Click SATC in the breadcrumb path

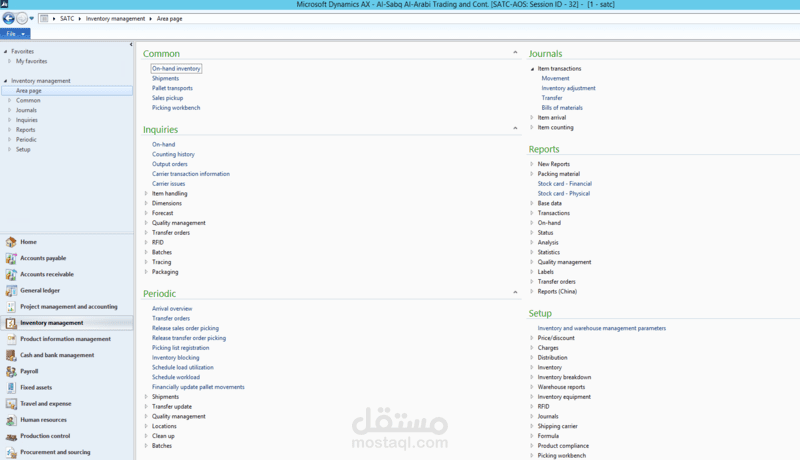pos(67,18)
